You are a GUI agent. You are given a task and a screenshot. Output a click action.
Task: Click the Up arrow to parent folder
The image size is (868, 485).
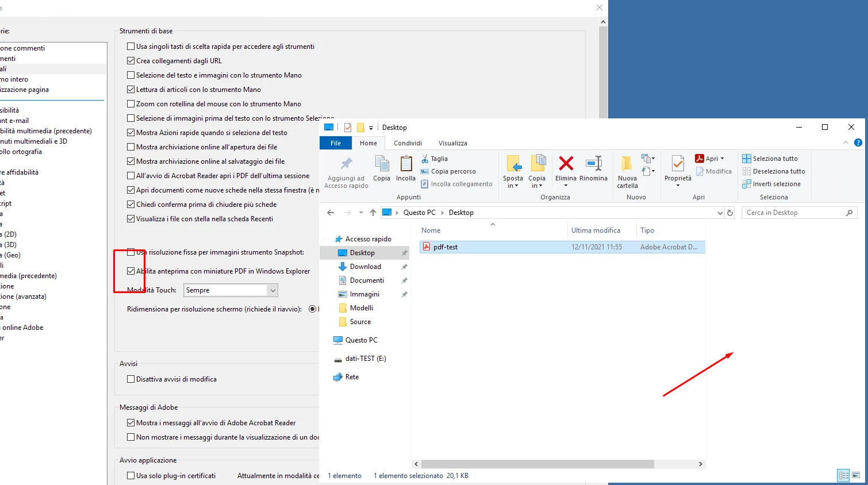point(373,213)
